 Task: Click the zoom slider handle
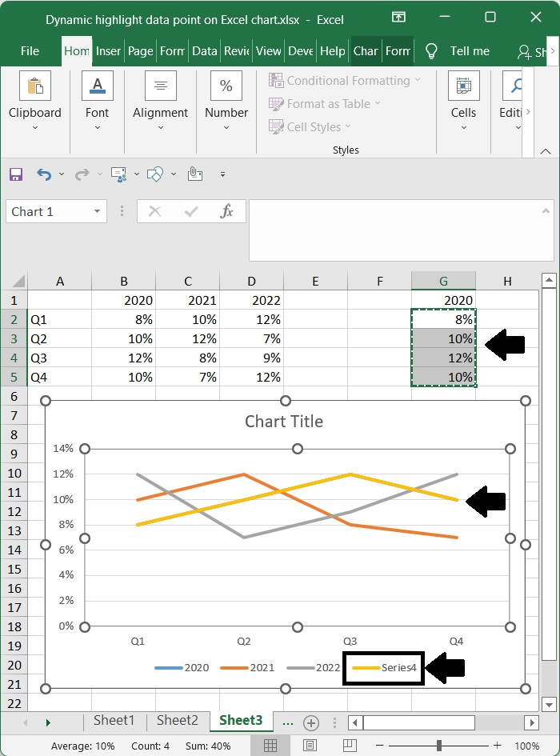[x=439, y=746]
